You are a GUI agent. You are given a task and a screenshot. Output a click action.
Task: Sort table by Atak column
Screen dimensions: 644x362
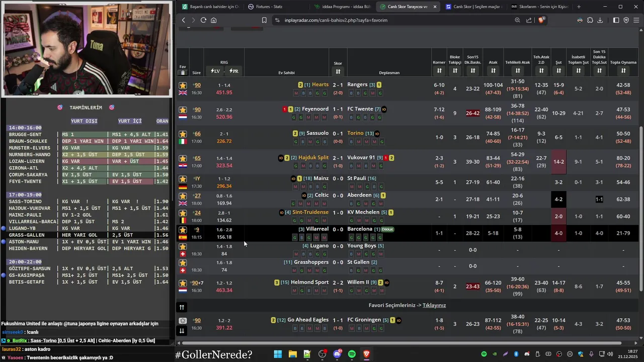coord(493,71)
